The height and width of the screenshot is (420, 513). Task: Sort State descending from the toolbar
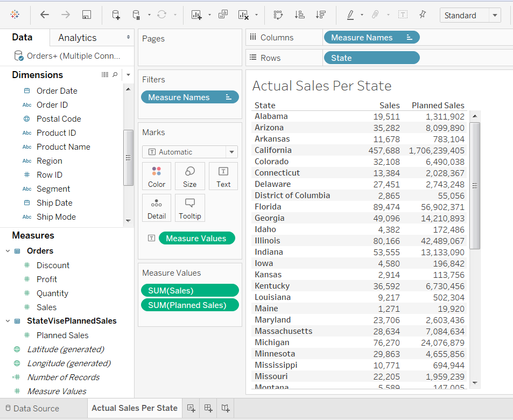point(321,15)
